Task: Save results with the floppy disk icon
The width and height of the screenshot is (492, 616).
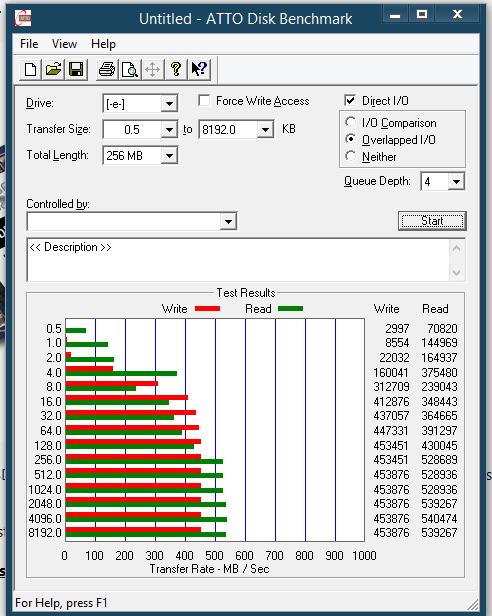Action: coord(76,70)
